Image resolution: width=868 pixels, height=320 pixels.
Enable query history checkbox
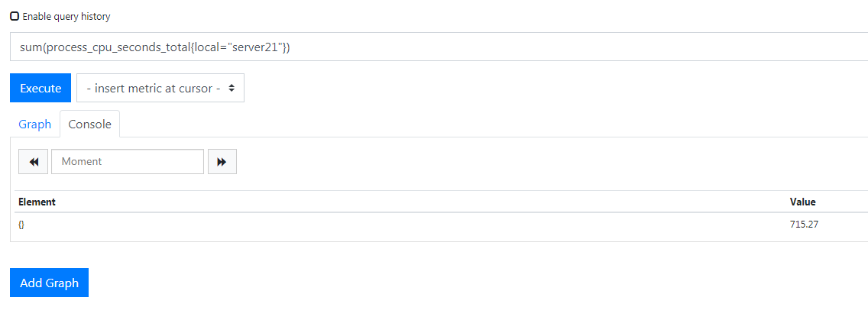pos(15,16)
